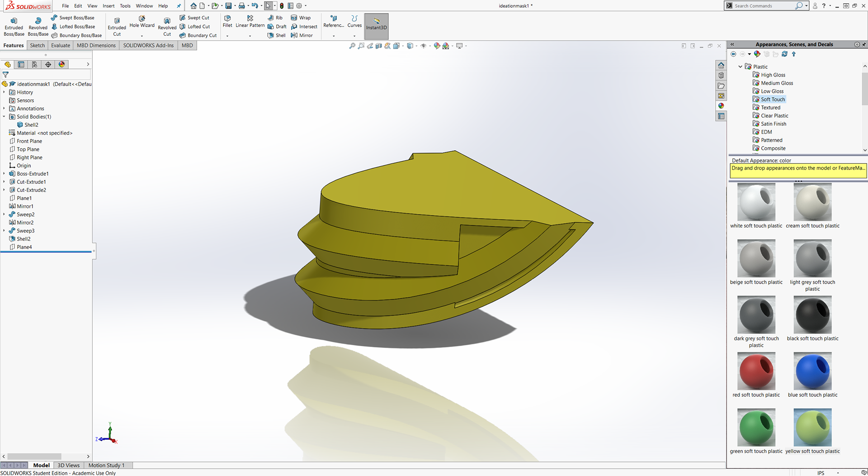Open the Motion Study 1 tab
Screen dimensions: 868x476
tap(106, 465)
